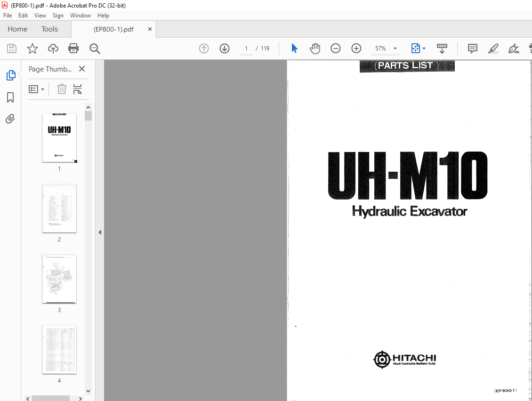The image size is (532, 401).
Task: Click the thumbnail horizontal scrollbar thumb
Action: coord(51,398)
